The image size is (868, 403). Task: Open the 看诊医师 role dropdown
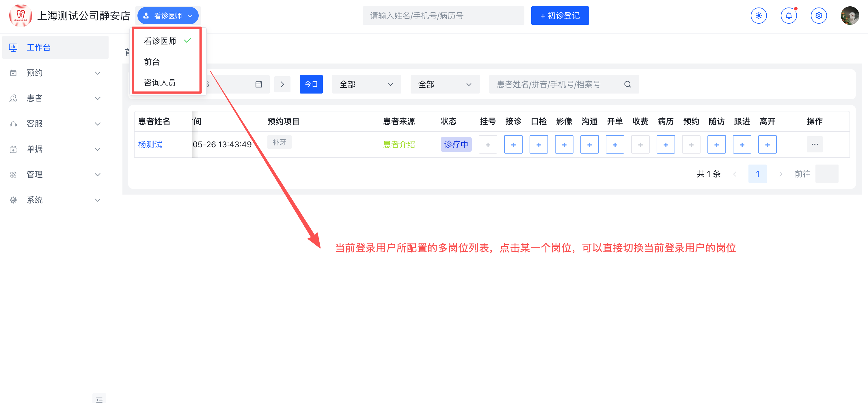point(168,16)
